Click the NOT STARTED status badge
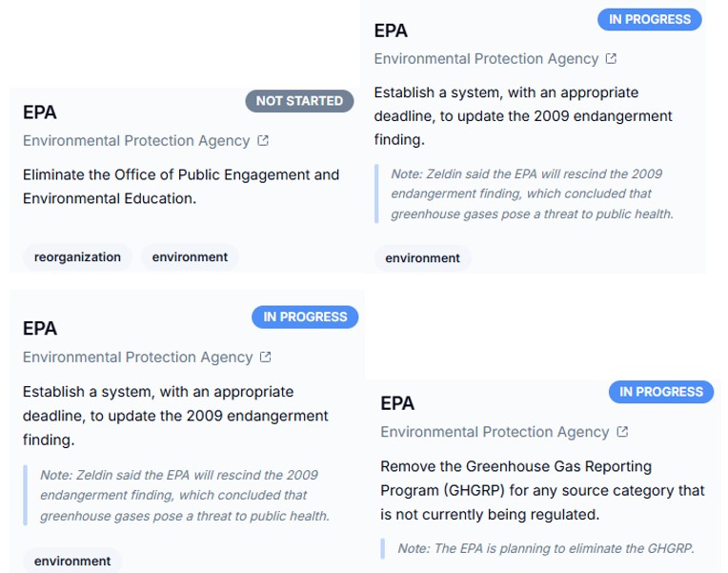Image resolution: width=728 pixels, height=573 pixels. [x=299, y=101]
